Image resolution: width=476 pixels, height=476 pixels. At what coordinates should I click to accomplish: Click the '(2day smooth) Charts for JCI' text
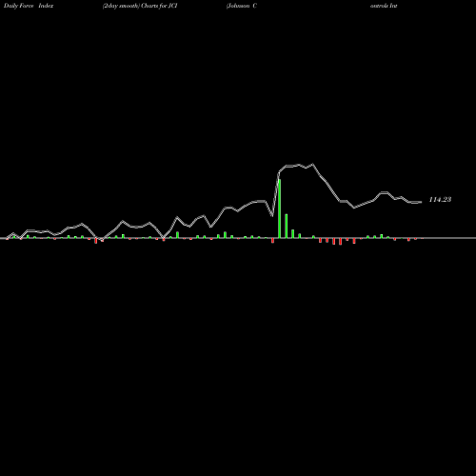point(140,6)
